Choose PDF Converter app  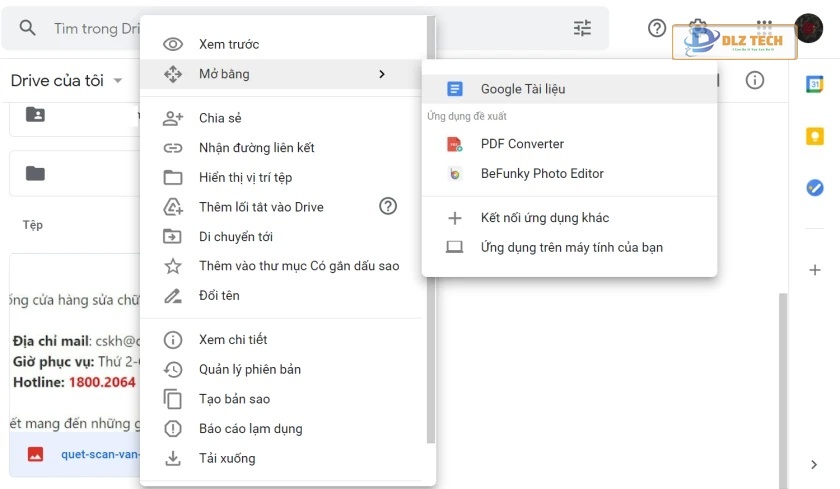point(522,144)
